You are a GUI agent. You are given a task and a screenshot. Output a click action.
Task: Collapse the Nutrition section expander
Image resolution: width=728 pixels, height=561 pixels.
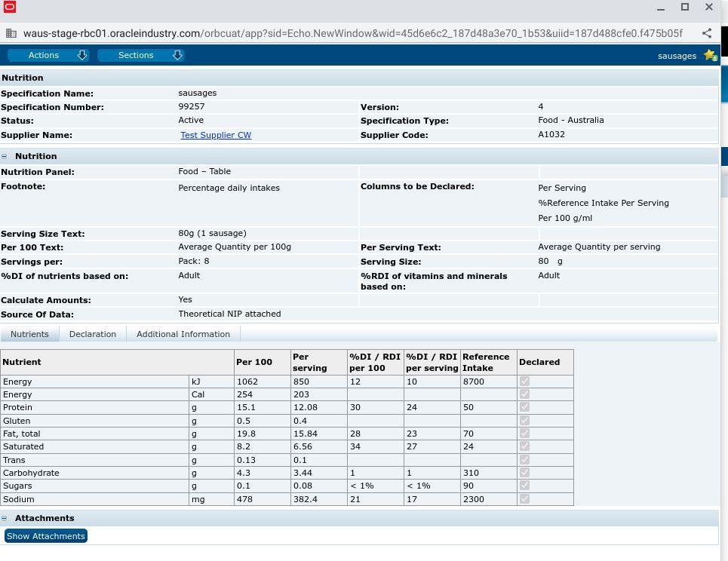pyautogui.click(x=5, y=156)
